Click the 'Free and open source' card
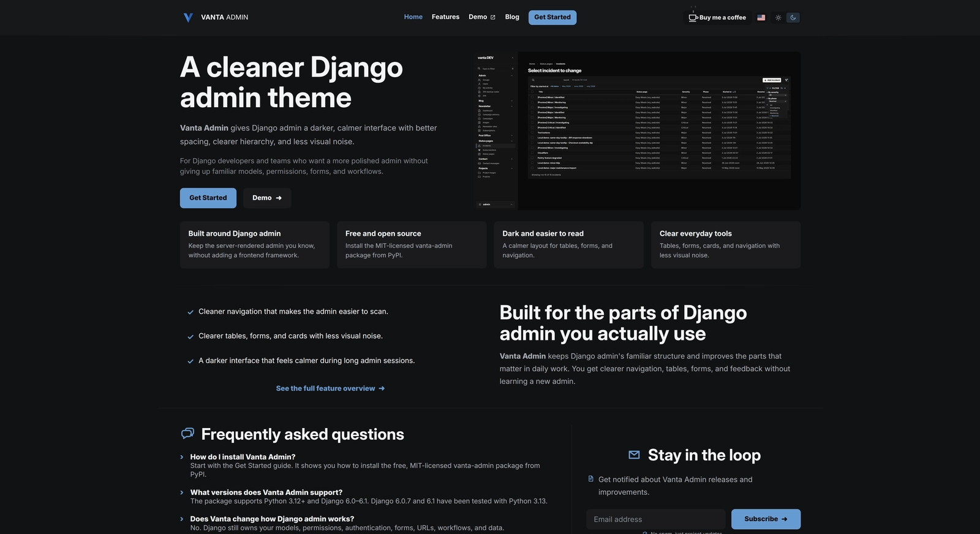980x534 pixels. (x=412, y=244)
